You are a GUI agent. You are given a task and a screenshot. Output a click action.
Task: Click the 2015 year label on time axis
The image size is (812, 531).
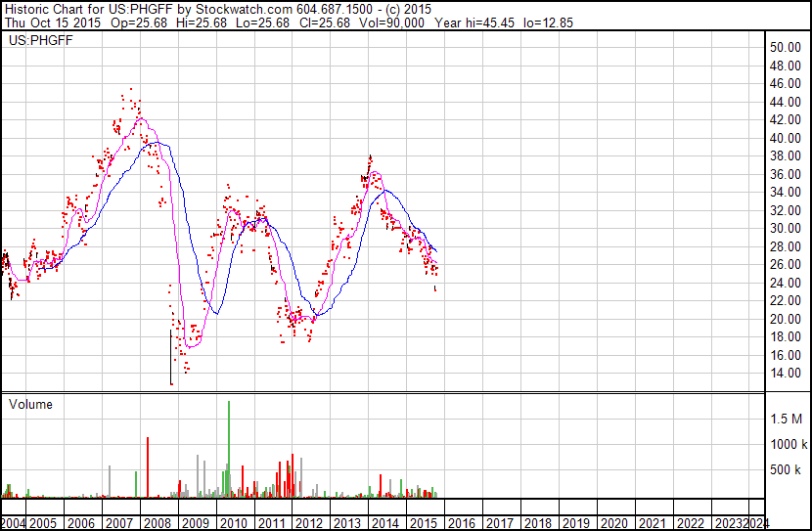coord(423,523)
